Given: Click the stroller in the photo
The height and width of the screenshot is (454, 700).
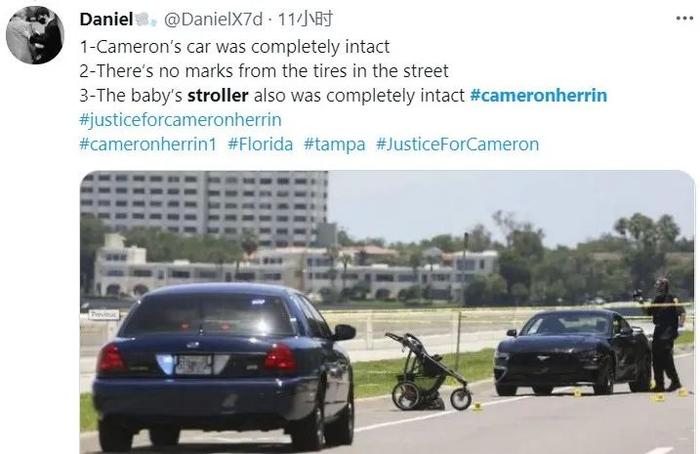Looking at the screenshot, I should (x=428, y=373).
